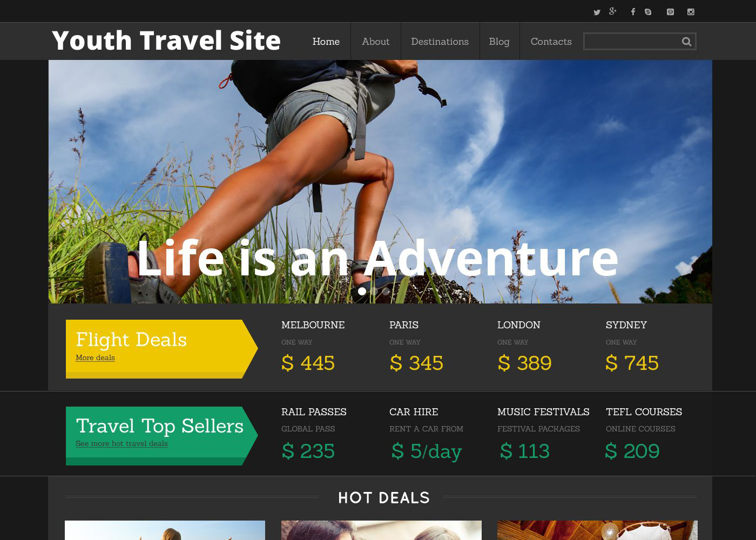Follow the More deals link
The width and height of the screenshot is (756, 540).
click(x=95, y=357)
